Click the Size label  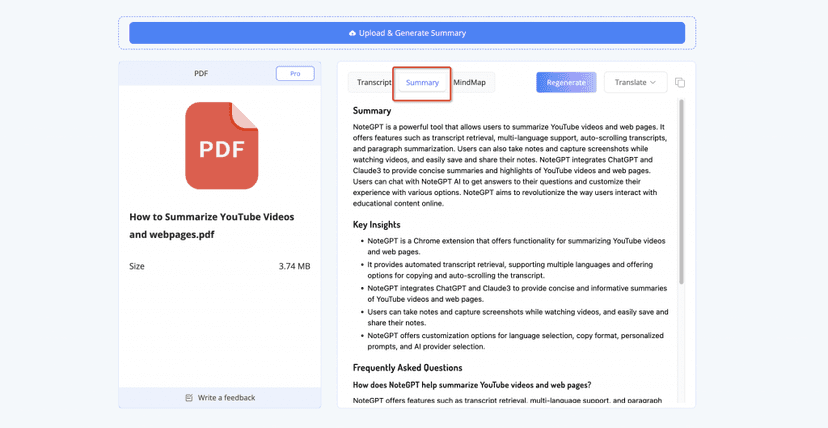point(137,266)
